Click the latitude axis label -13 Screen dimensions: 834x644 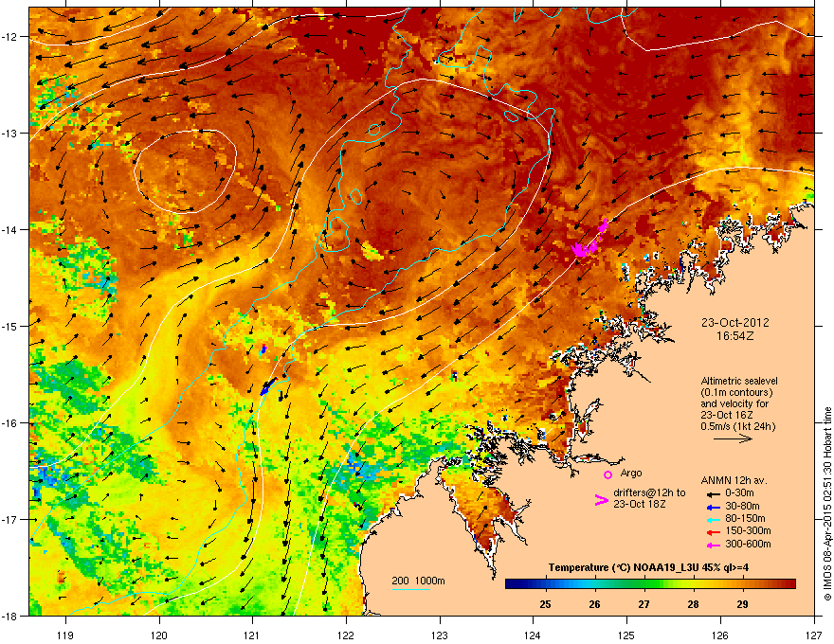tap(9, 134)
